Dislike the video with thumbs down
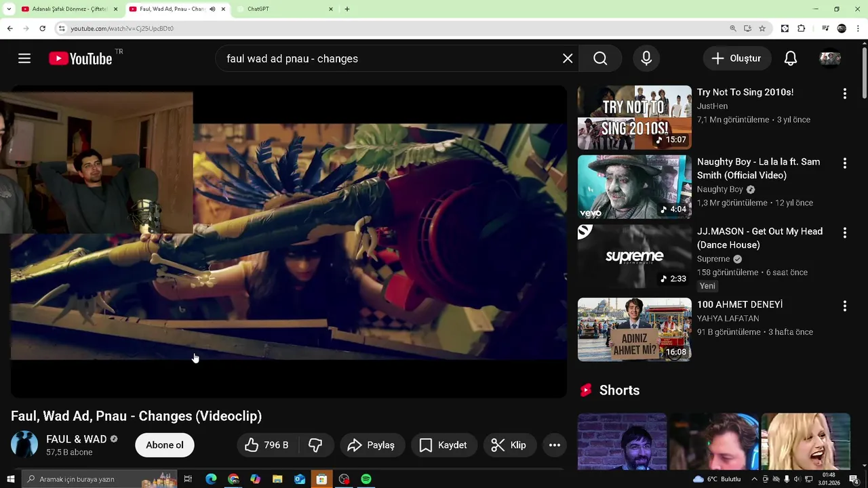 [x=315, y=445]
